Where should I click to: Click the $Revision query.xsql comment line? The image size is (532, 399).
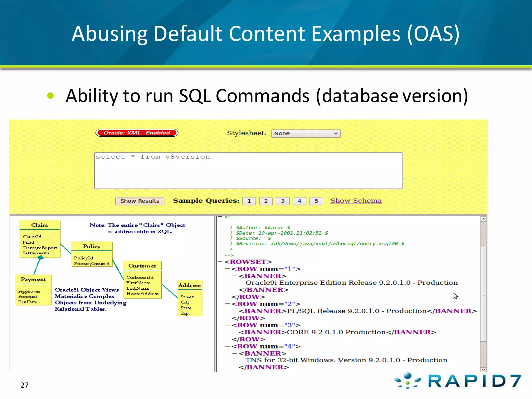[317, 244]
